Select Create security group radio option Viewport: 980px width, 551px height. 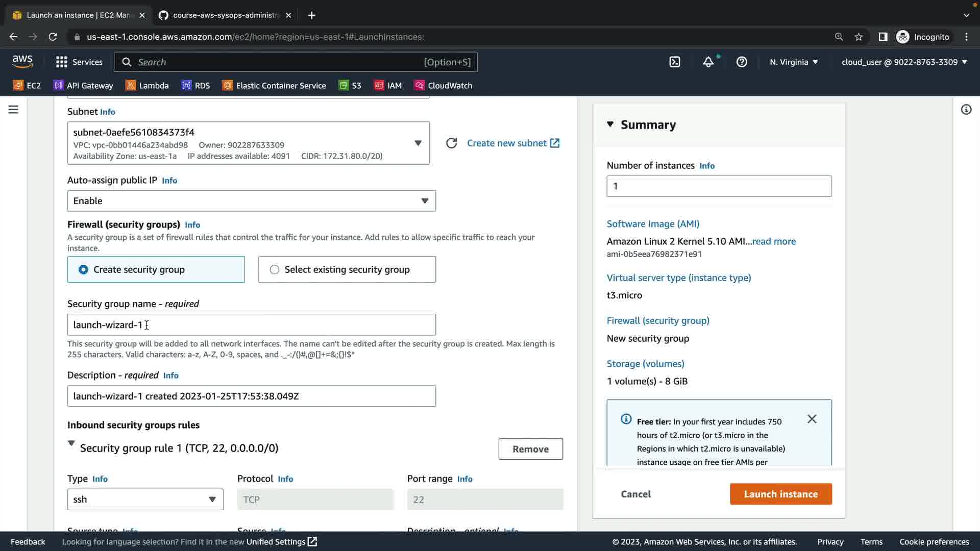pos(84,270)
